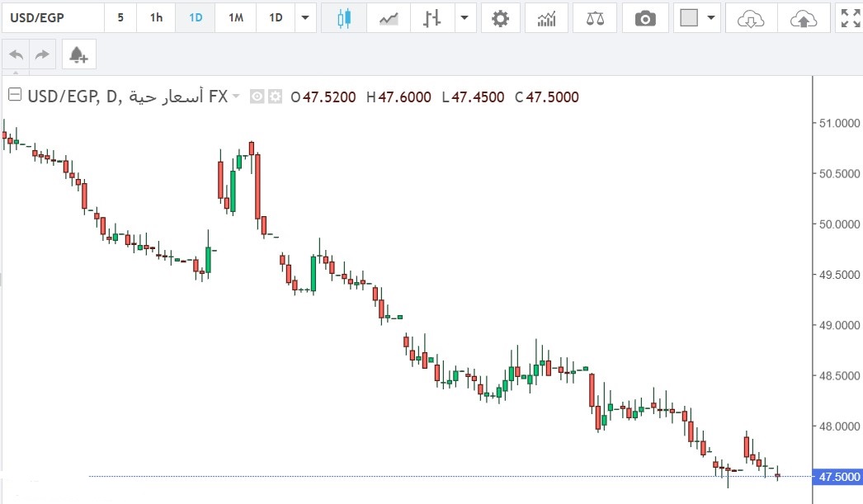Viewport: 863px width, 504px height.
Task: Switch to the area chart style
Action: 389,17
